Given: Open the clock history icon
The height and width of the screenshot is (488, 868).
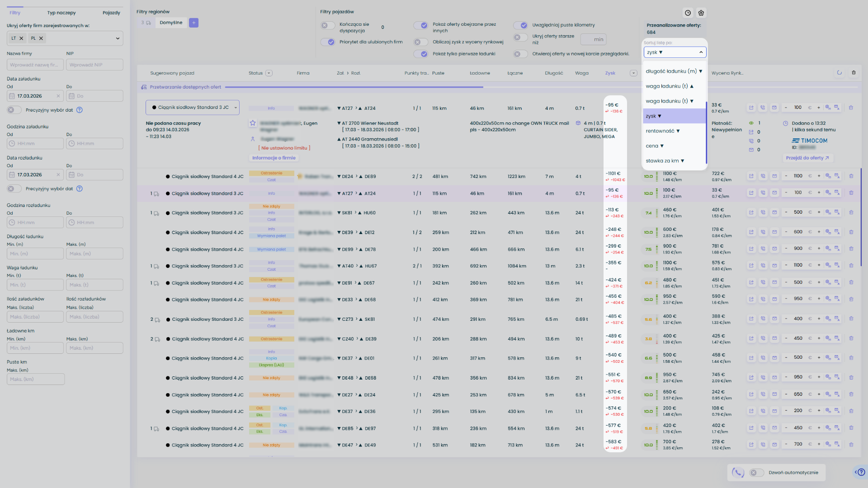Looking at the screenshot, I should coord(688,13).
